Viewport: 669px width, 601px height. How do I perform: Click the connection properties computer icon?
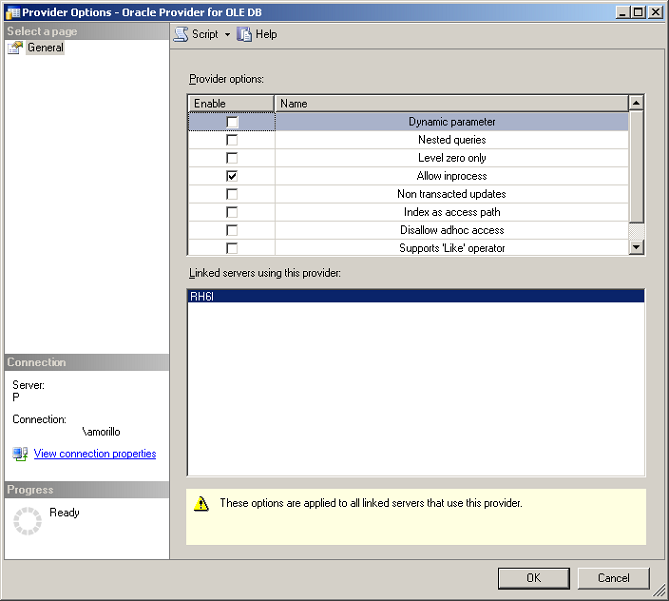[x=20, y=454]
